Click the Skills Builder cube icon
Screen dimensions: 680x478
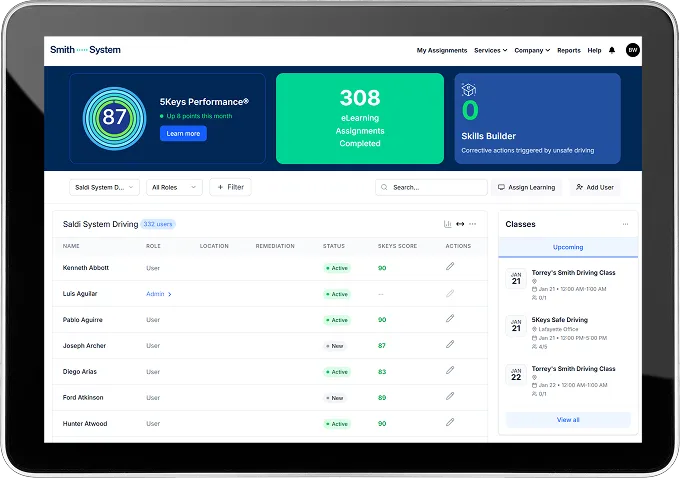coord(469,90)
